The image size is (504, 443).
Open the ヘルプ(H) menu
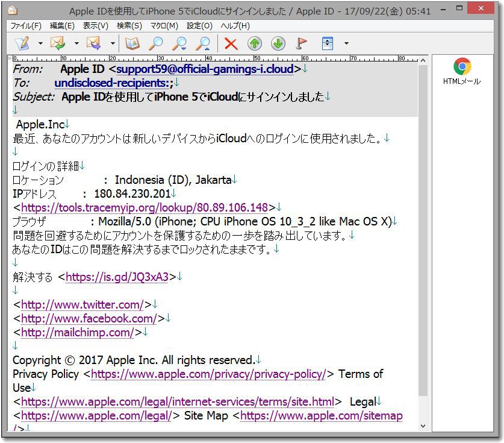[235, 26]
